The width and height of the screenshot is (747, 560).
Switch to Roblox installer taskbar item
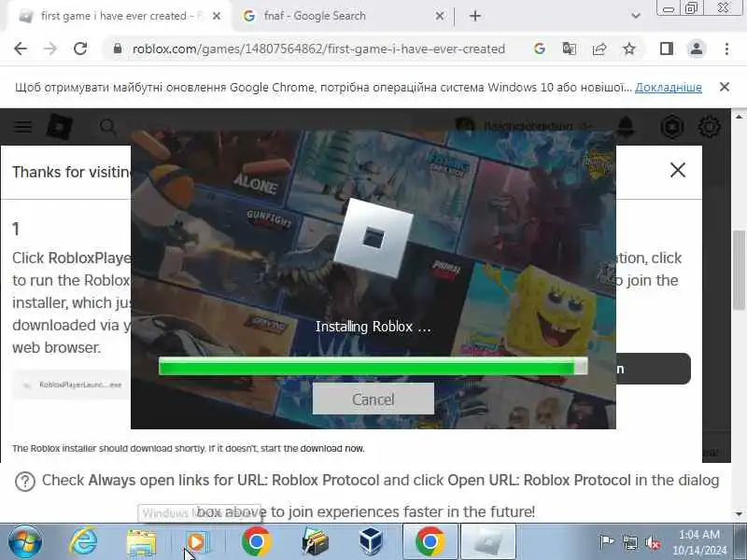click(487, 542)
